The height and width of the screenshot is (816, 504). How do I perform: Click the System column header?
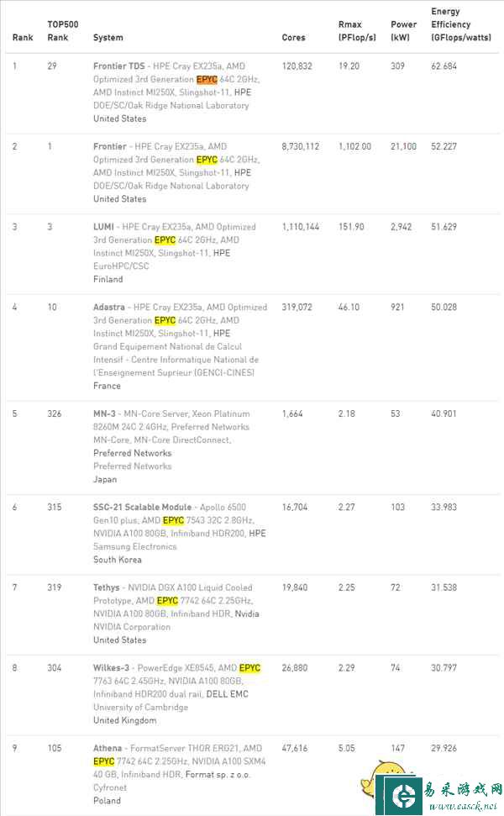point(108,38)
